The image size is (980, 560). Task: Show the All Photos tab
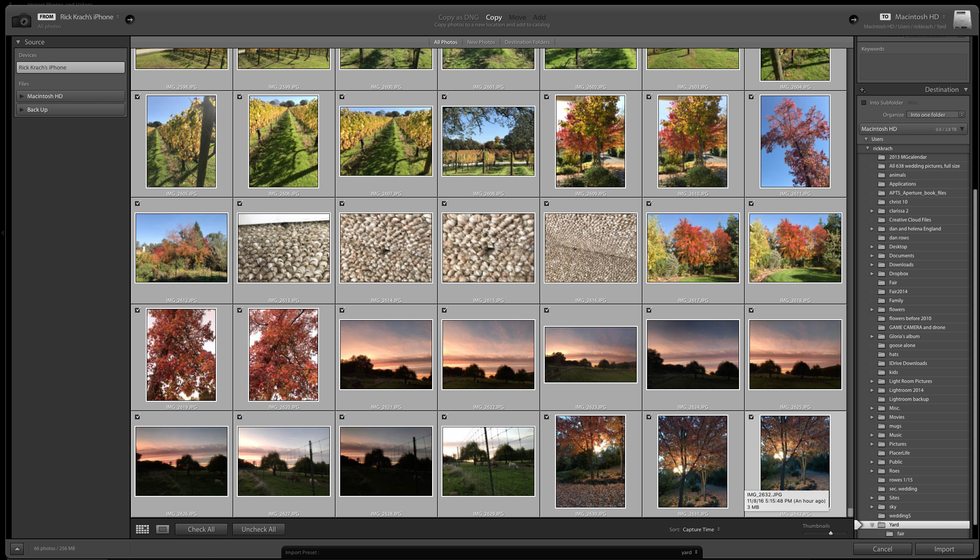point(446,42)
